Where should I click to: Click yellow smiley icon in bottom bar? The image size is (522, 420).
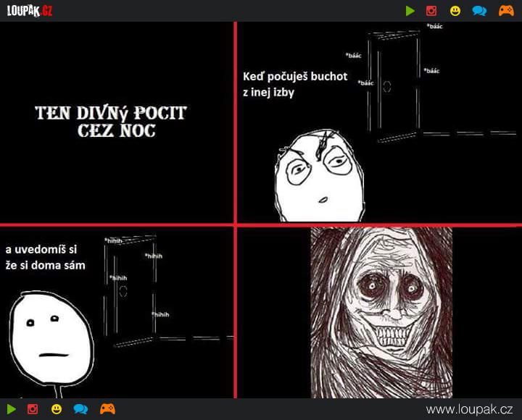point(57,409)
